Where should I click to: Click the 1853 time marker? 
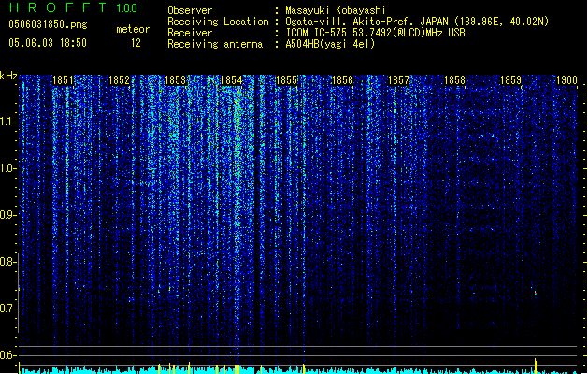click(x=175, y=80)
